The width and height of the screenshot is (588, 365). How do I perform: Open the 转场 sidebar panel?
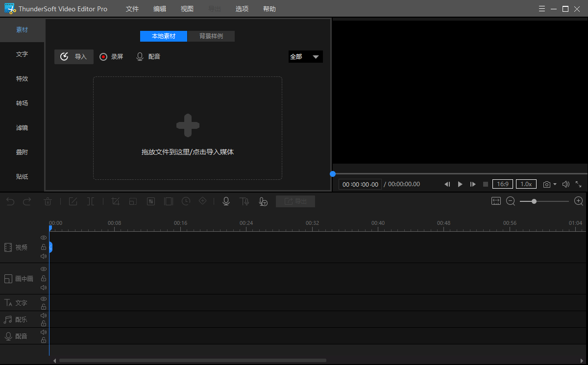22,103
